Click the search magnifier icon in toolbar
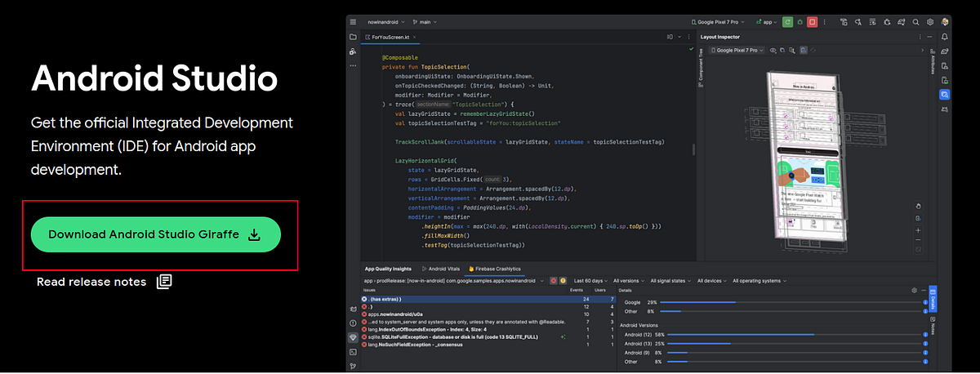 click(x=915, y=22)
